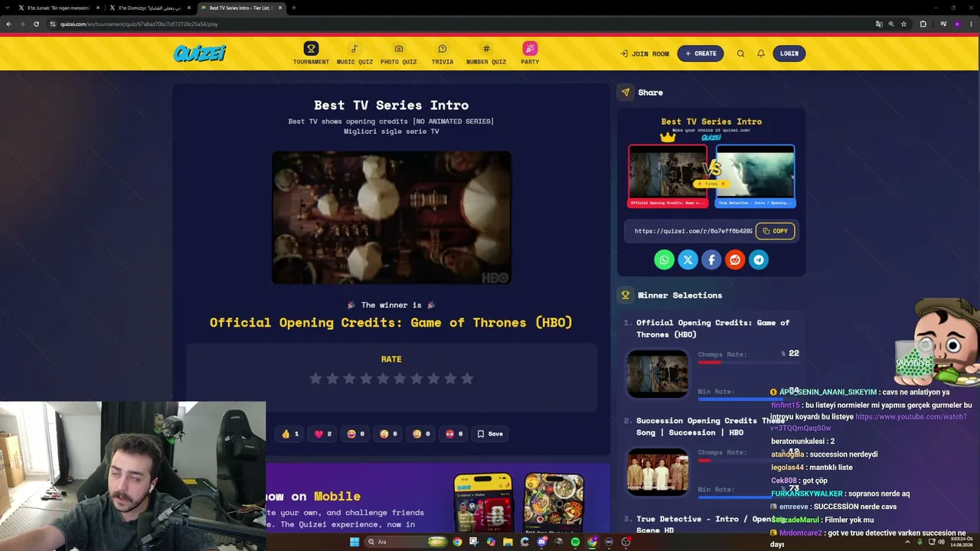Rate the winner one star

[x=315, y=378]
